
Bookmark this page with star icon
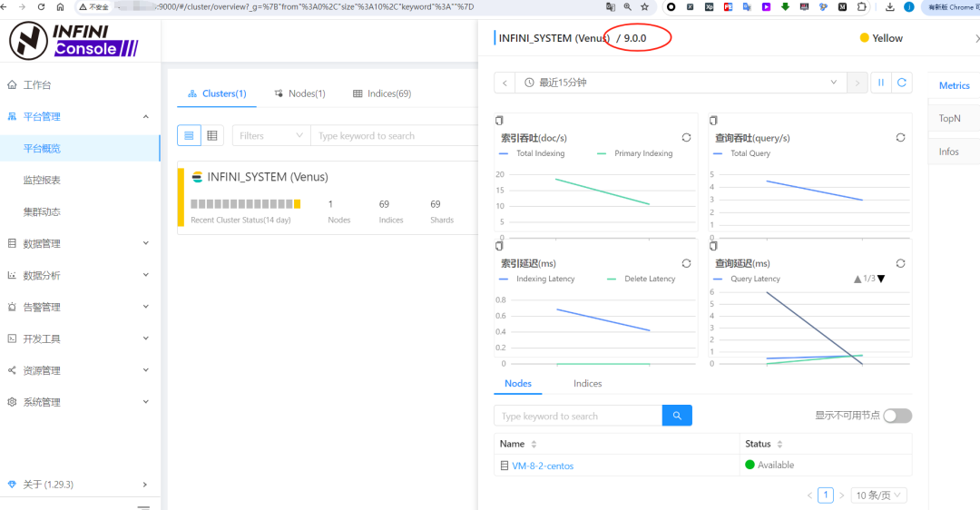[x=645, y=7]
